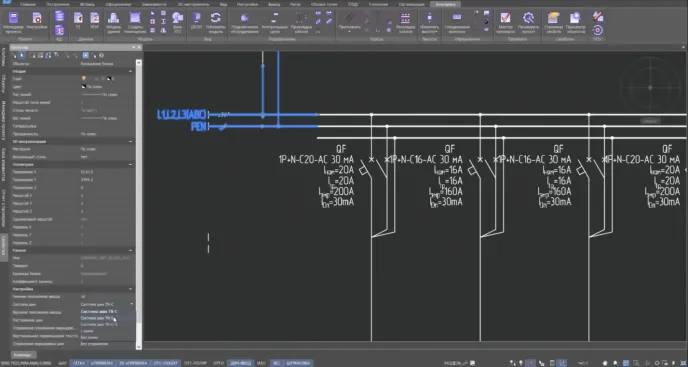Run Проверить проект check
This screenshot has width=688, height=367.
click(x=528, y=22)
